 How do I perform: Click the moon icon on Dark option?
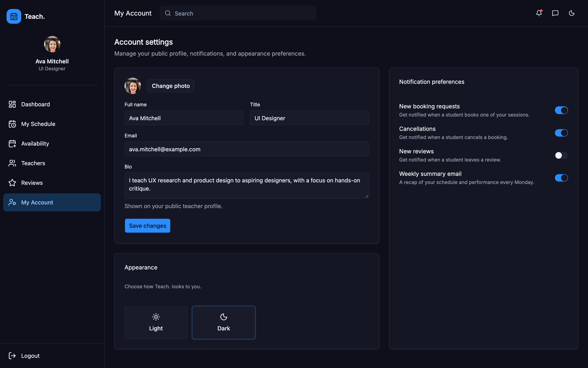click(x=224, y=317)
